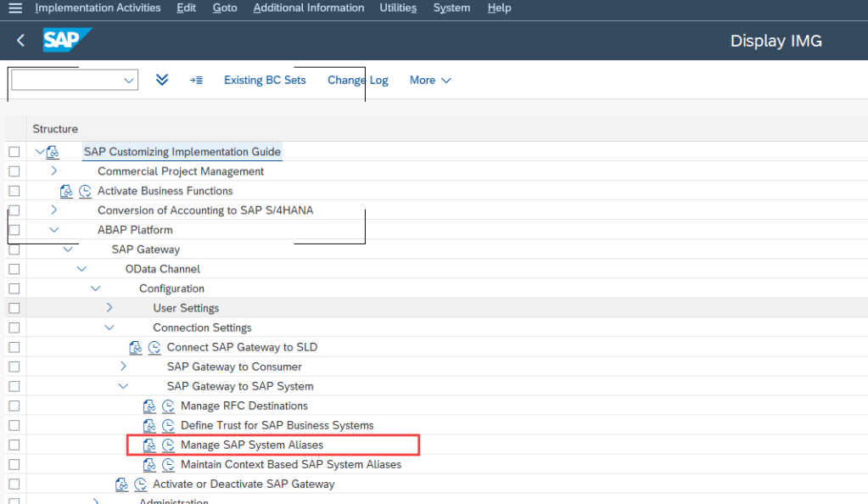Check the box on Manage SAP System Aliases row
The image size is (868, 504).
(14, 445)
